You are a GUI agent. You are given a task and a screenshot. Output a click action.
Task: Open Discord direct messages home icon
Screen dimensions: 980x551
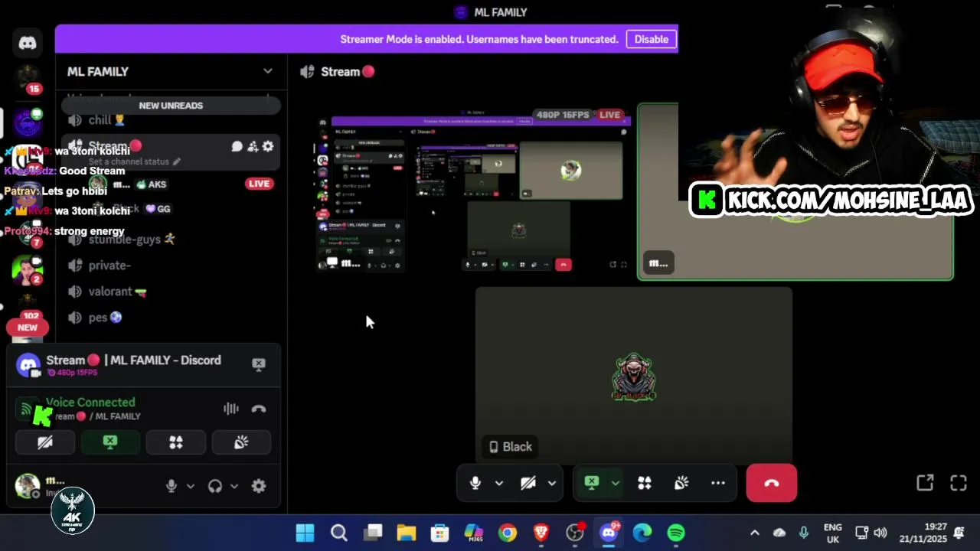point(28,43)
